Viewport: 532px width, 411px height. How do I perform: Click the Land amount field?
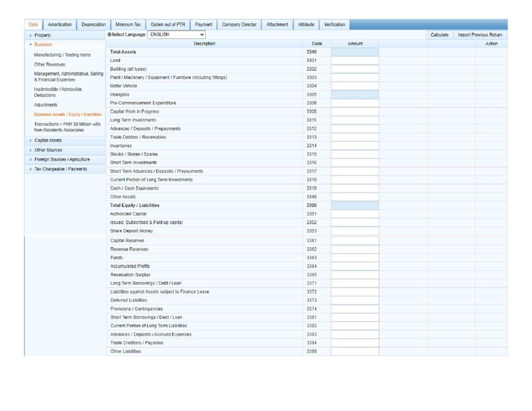(x=355, y=61)
